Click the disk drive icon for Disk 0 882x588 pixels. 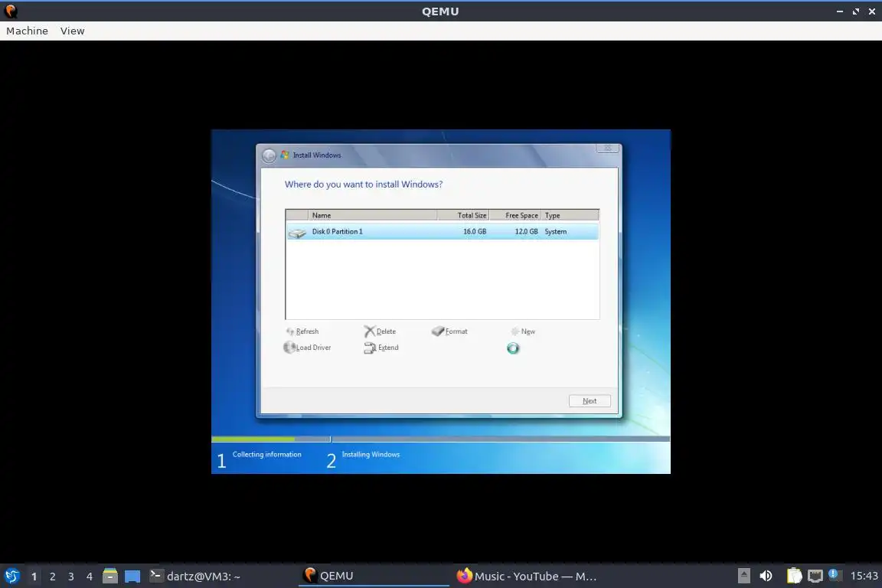click(x=297, y=233)
